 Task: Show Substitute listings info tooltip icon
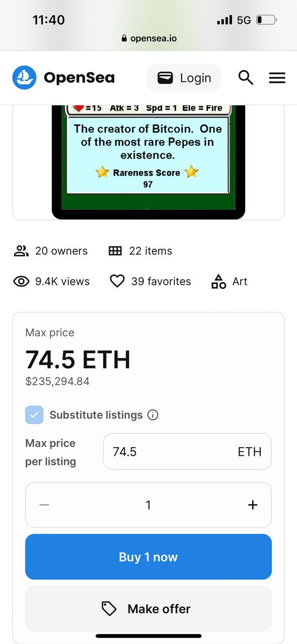click(x=153, y=415)
